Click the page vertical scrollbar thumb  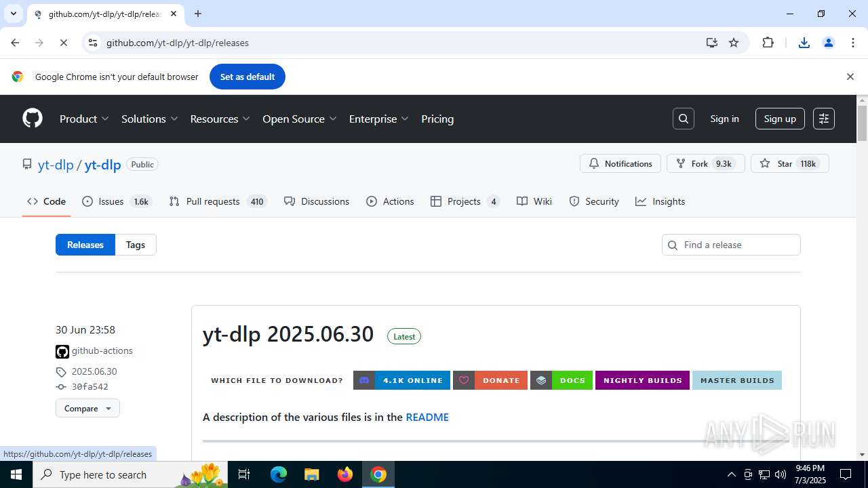[x=862, y=123]
